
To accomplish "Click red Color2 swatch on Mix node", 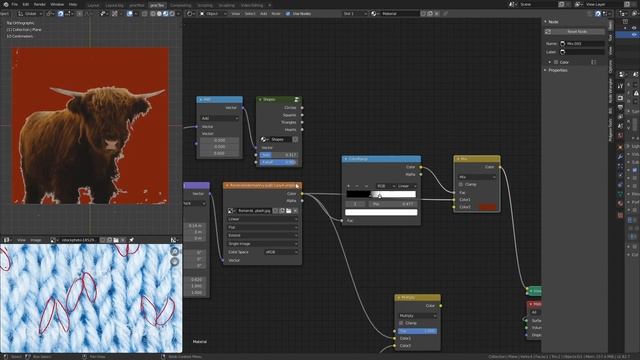I will tap(488, 207).
